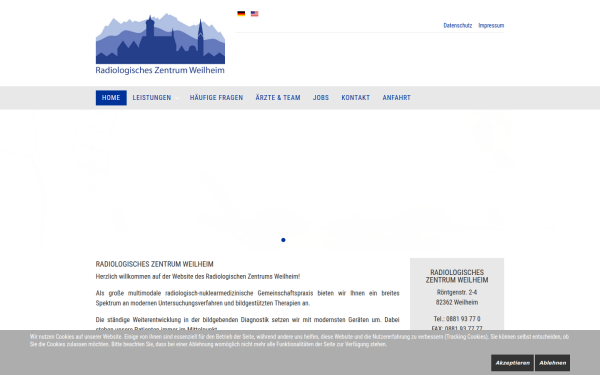Click the cookie notice text "Wir nutzen Cookies"

pos(51,337)
